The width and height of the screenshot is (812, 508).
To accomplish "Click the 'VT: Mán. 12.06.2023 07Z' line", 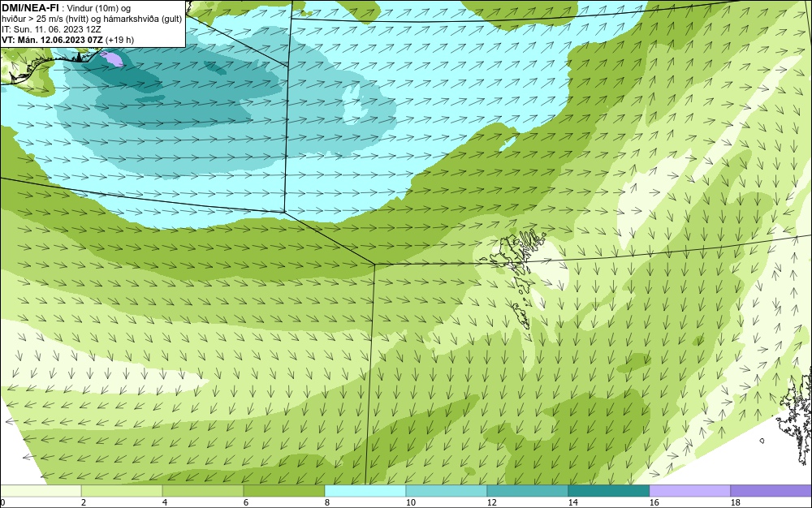I will (x=52, y=40).
